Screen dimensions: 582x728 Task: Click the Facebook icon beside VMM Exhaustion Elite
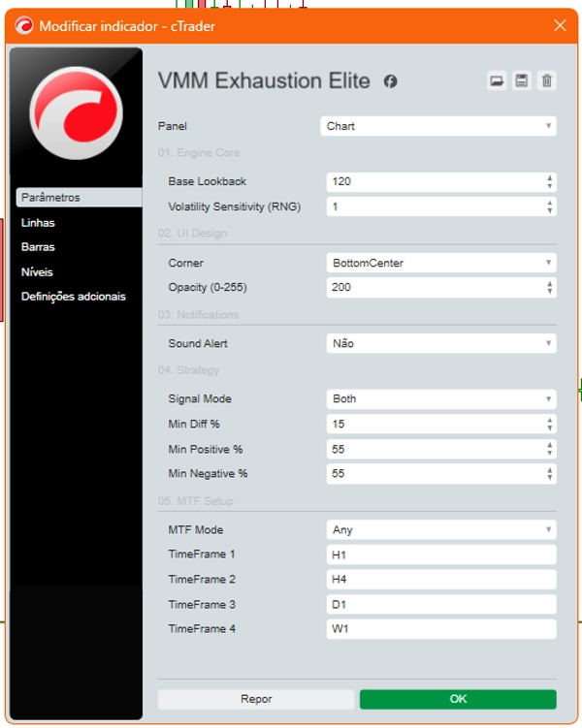[390, 81]
